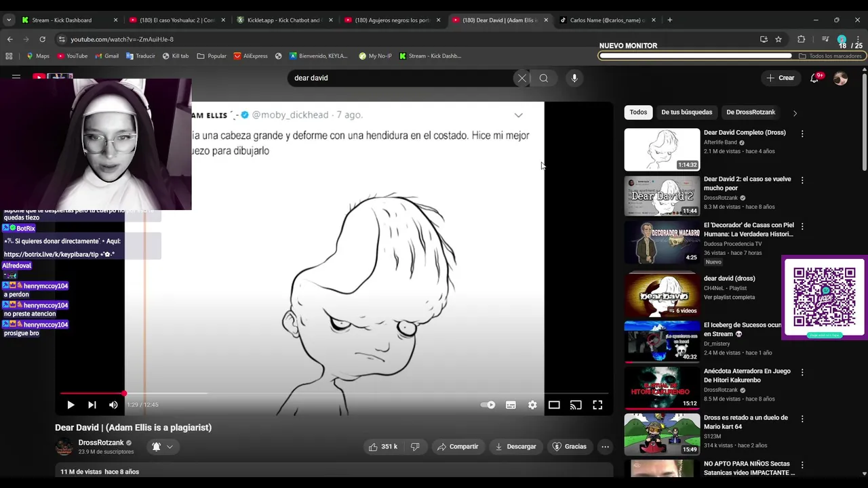Image resolution: width=868 pixels, height=488 pixels.
Task: Open the Crear upload menu
Action: pyautogui.click(x=780, y=78)
